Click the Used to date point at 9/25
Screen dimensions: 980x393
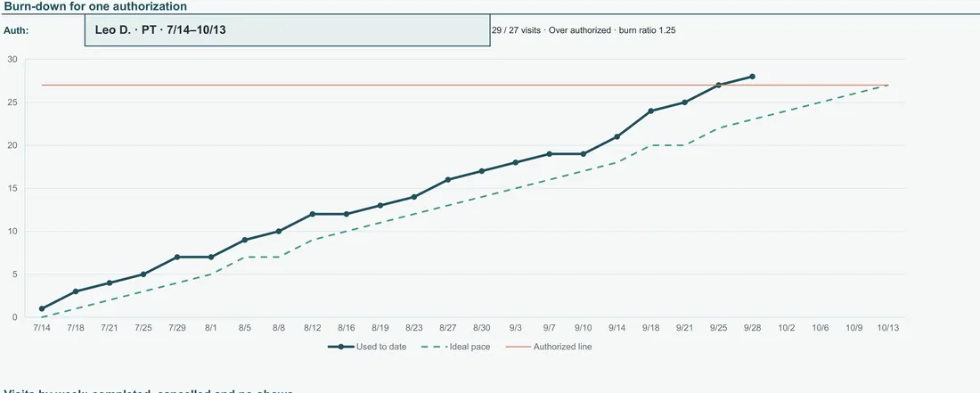coord(718,85)
